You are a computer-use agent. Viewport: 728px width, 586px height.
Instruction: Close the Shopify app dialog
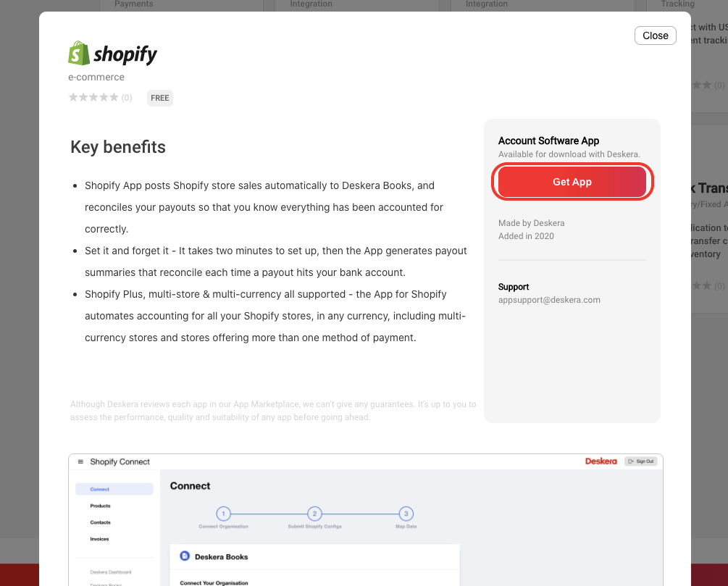pos(655,35)
